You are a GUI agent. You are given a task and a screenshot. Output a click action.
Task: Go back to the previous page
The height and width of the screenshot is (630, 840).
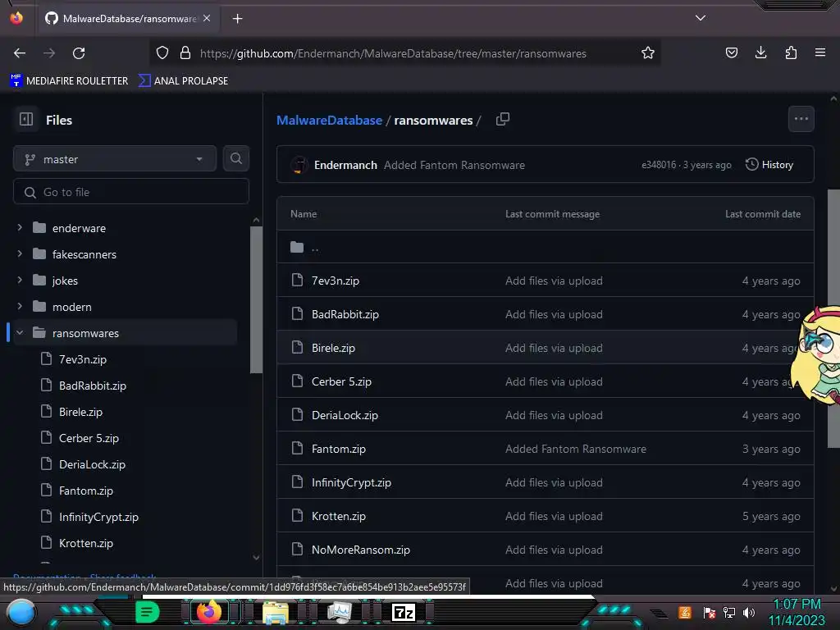[20, 53]
